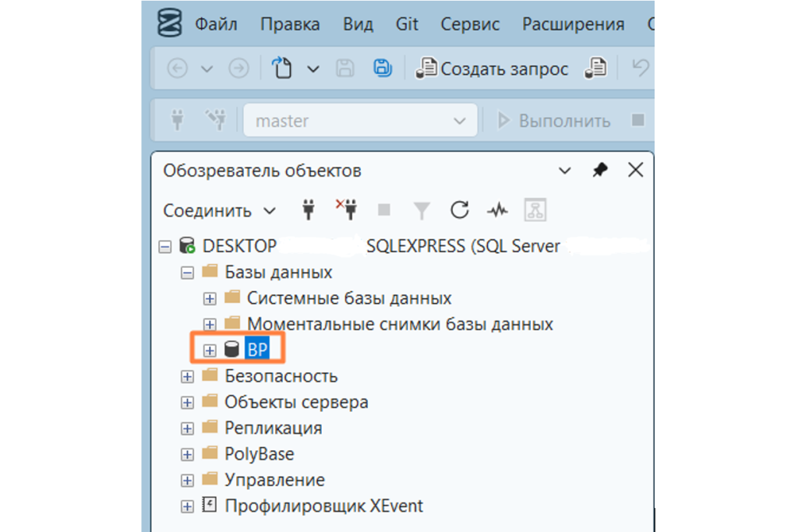Expand the Безопасность folder
The image size is (798, 532).
tap(187, 376)
